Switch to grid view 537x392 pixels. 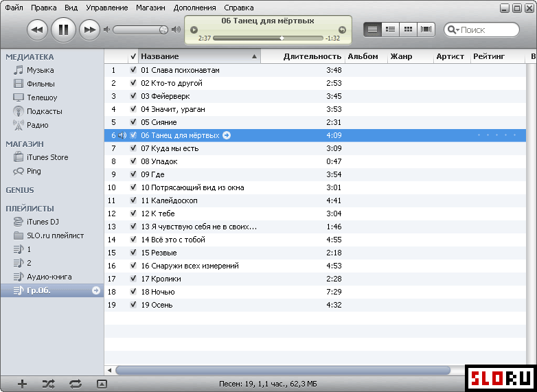(409, 30)
